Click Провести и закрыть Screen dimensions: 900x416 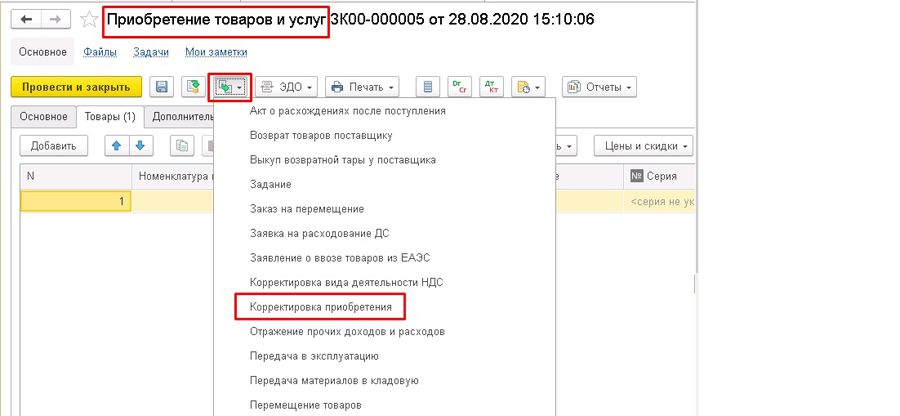tap(76, 87)
